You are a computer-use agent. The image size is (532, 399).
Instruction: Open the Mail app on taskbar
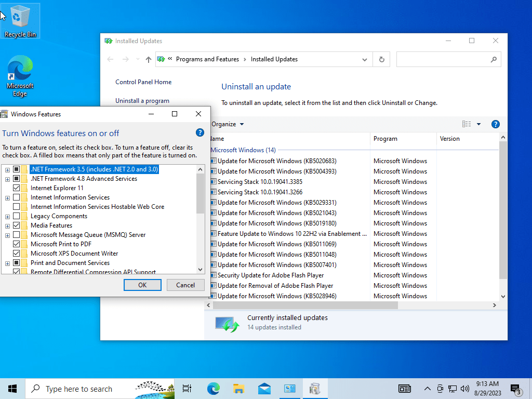(264, 389)
